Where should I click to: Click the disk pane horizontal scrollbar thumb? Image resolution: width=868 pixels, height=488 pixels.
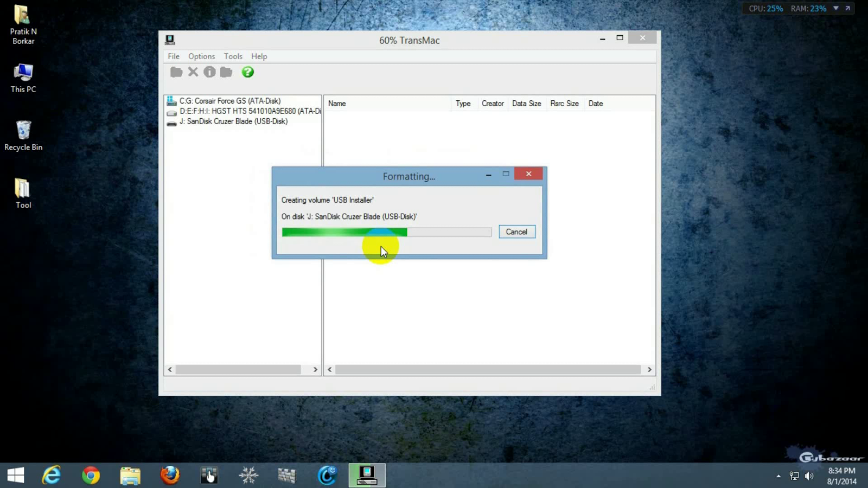point(238,370)
